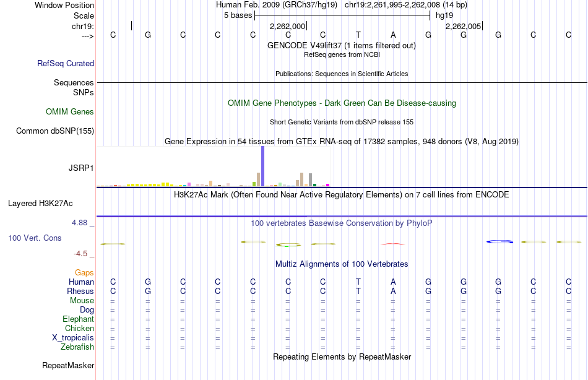
Task: Click the 'SNPs' track label
Action: coord(84,92)
